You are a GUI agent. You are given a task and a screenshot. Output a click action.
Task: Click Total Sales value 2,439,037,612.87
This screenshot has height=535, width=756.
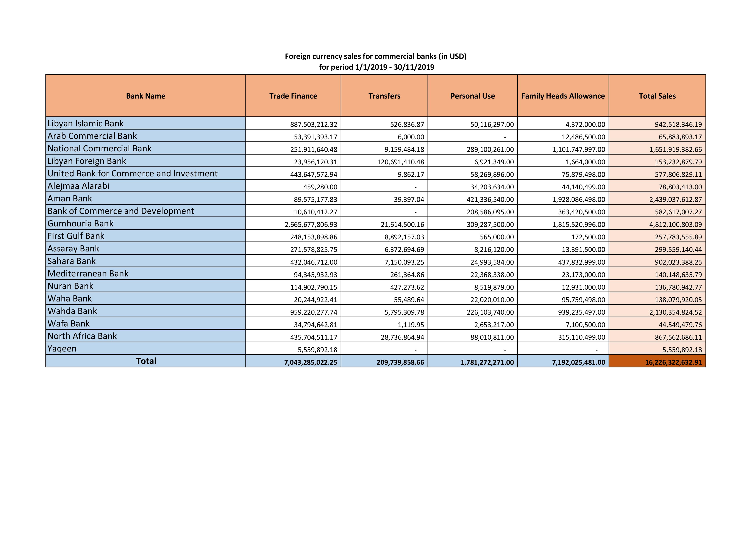pyautogui.click(x=676, y=200)
